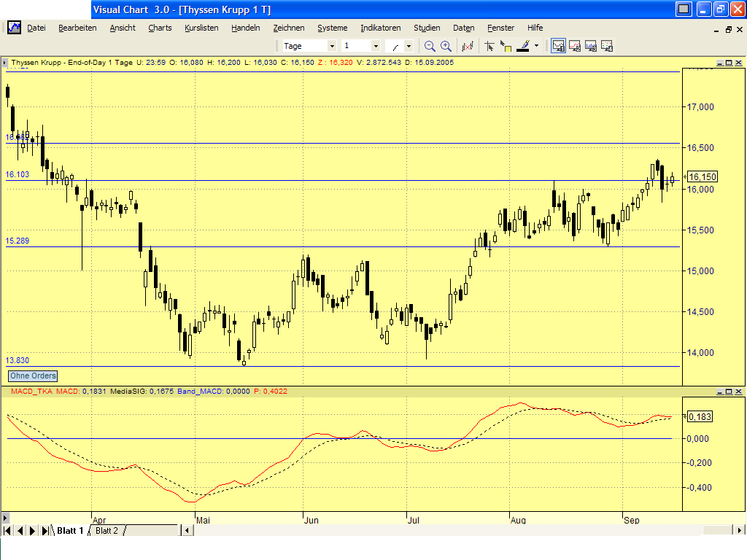
Task: Click the Visual Chart logo icon
Action: click(x=13, y=28)
